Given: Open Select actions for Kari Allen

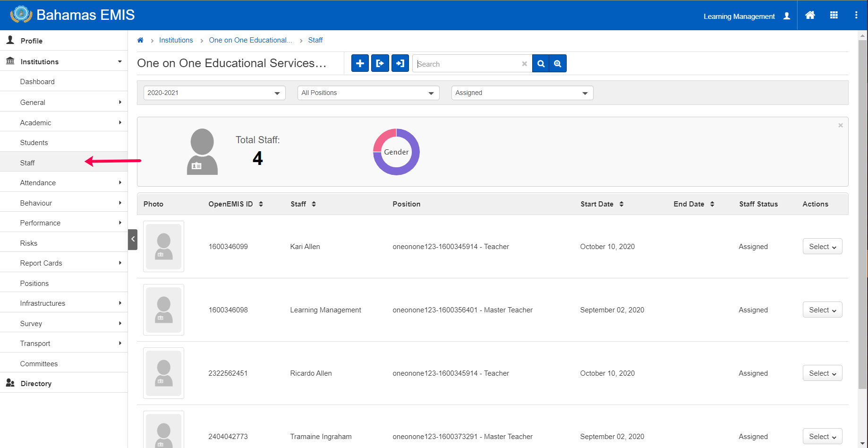Looking at the screenshot, I should tap(822, 247).
